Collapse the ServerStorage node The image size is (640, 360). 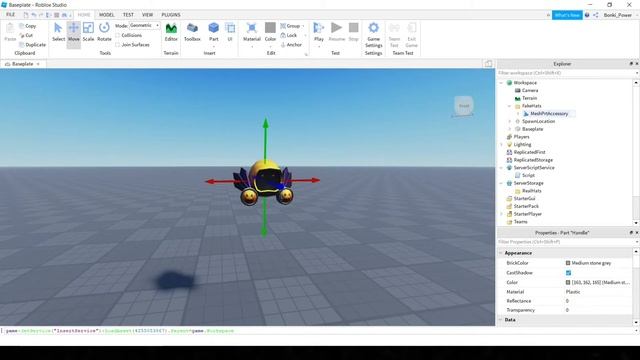(502, 183)
